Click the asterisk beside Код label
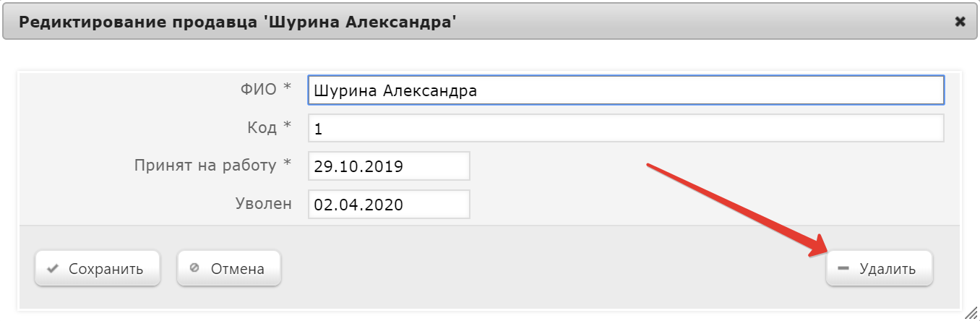This screenshot has width=980, height=321. [x=287, y=126]
